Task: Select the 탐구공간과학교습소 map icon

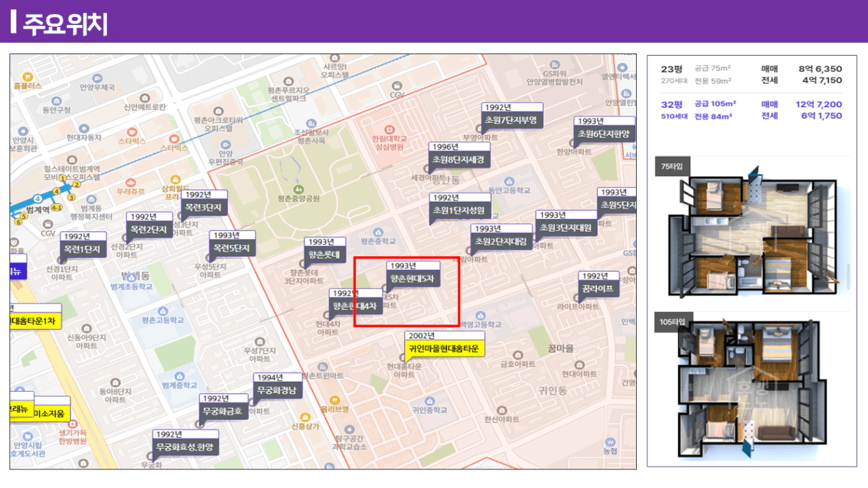Action: [350, 428]
